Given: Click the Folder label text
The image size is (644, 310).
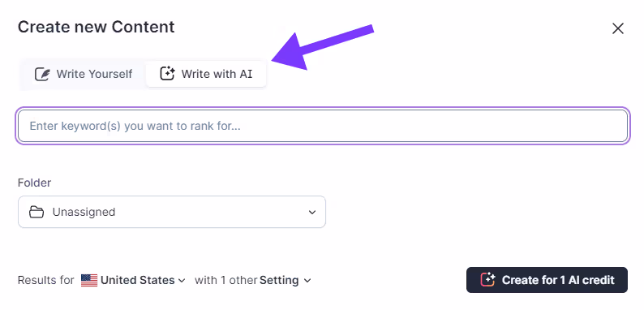Looking at the screenshot, I should tap(35, 183).
